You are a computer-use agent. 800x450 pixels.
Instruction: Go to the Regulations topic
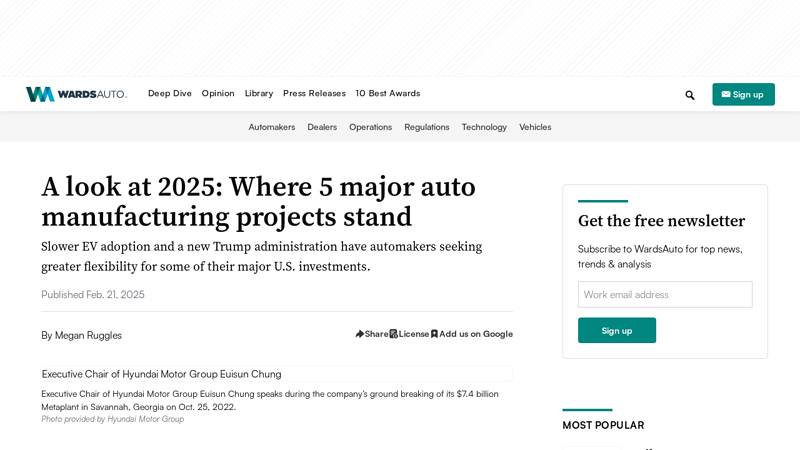pyautogui.click(x=427, y=127)
